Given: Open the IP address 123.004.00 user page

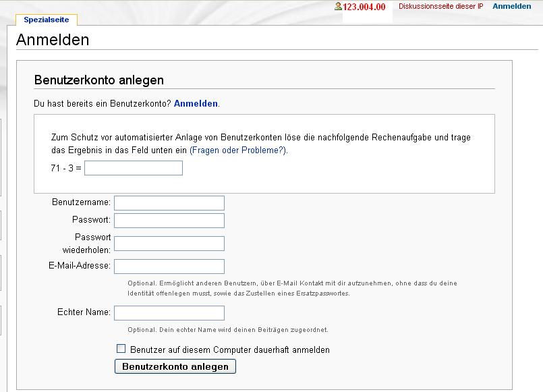Looking at the screenshot, I should (364, 7).
